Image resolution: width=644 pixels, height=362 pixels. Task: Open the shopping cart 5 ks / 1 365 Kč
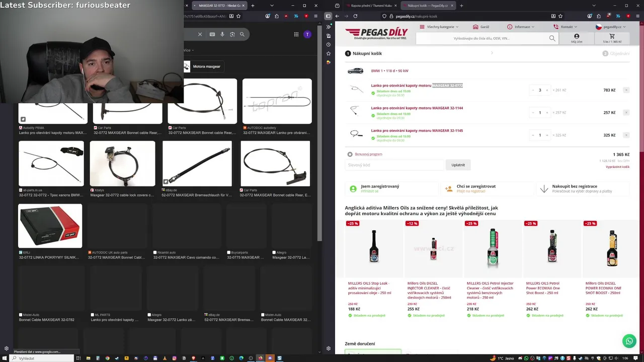(612, 38)
